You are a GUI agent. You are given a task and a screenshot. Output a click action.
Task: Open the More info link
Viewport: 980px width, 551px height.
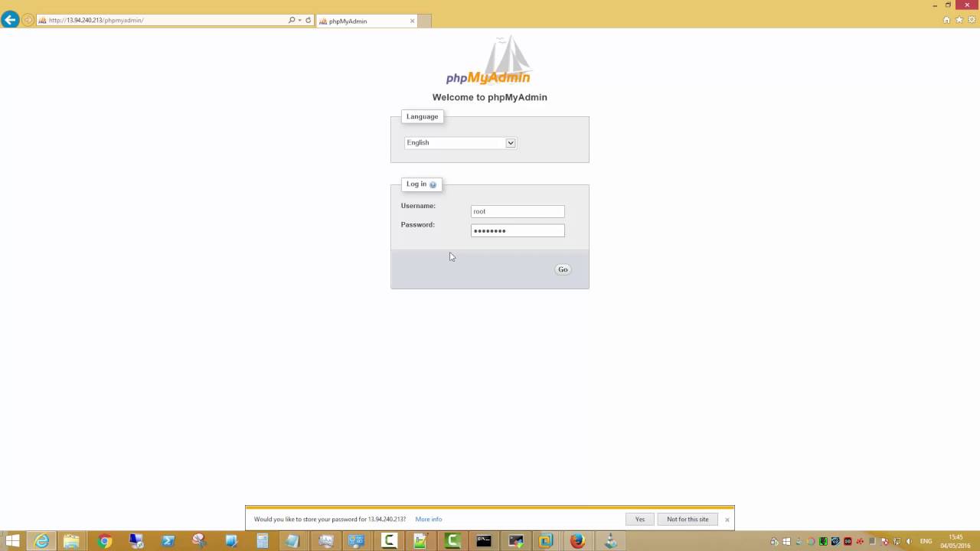click(x=429, y=519)
